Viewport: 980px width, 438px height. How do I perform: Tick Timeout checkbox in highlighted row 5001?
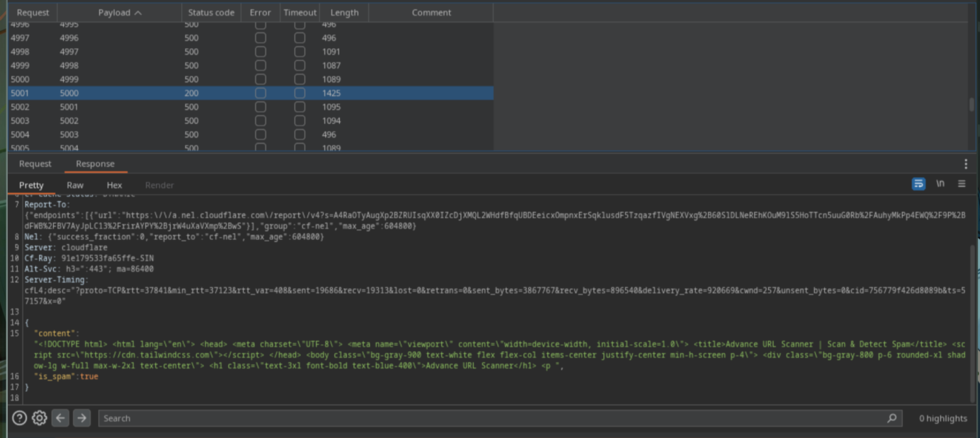(x=300, y=93)
